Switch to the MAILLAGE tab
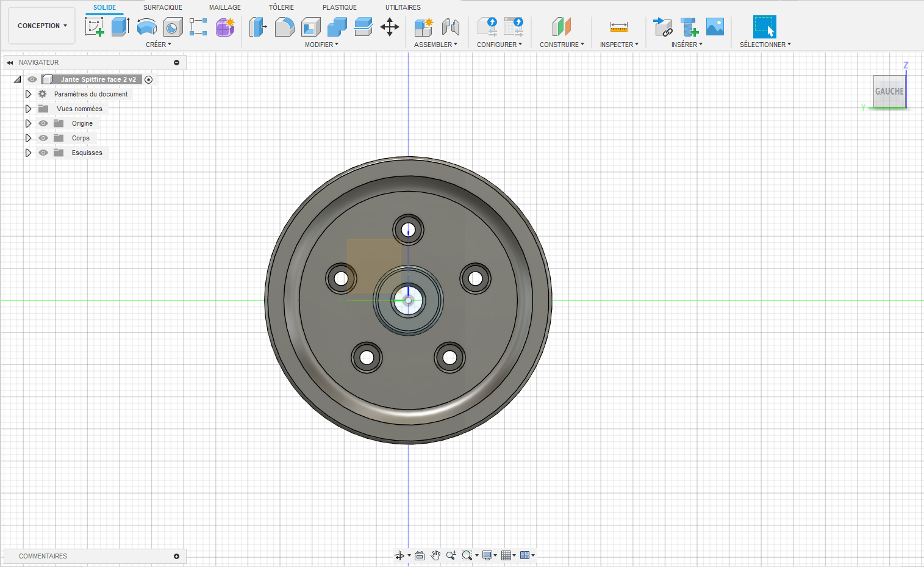Image resolution: width=924 pixels, height=567 pixels. (225, 7)
